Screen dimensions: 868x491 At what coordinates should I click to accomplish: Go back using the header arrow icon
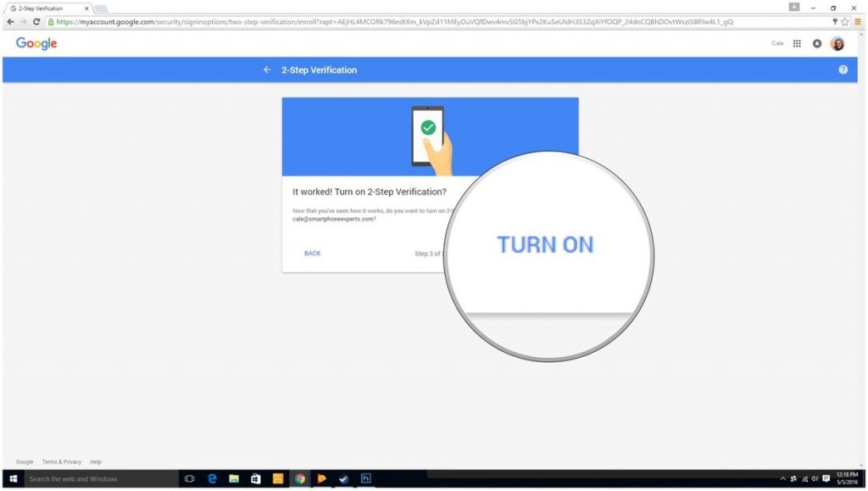tap(267, 70)
